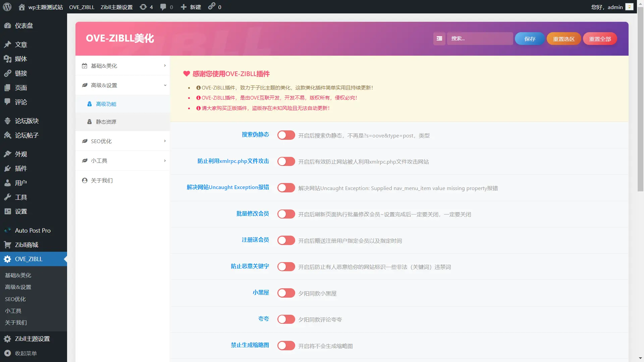Click the pink OVE-ZIBLL美化 header banner
The height and width of the screenshot is (362, 644).
coord(120,38)
